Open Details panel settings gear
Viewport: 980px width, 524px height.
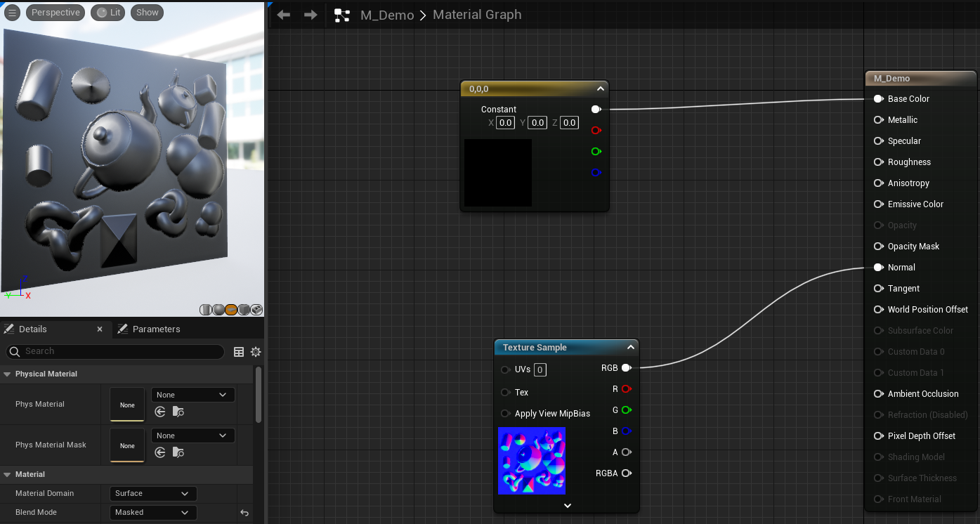[x=256, y=352]
